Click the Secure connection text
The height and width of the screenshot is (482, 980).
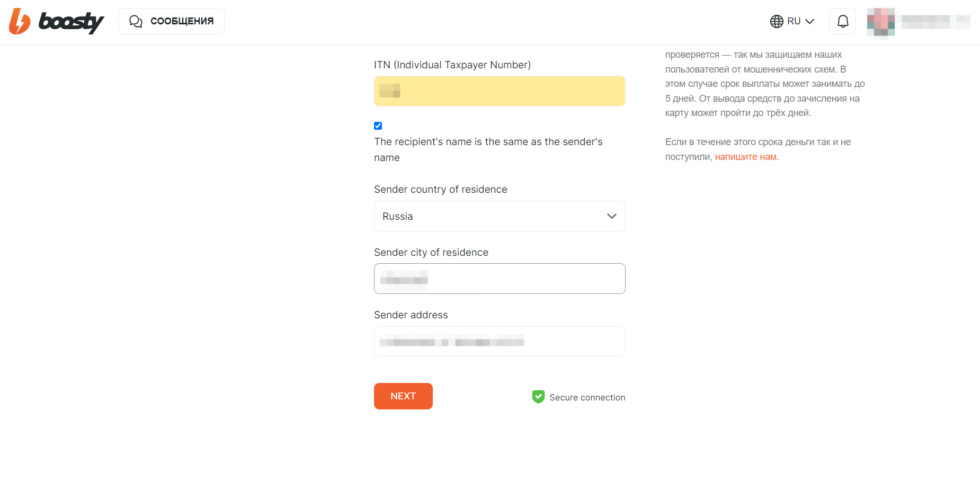pyautogui.click(x=587, y=397)
